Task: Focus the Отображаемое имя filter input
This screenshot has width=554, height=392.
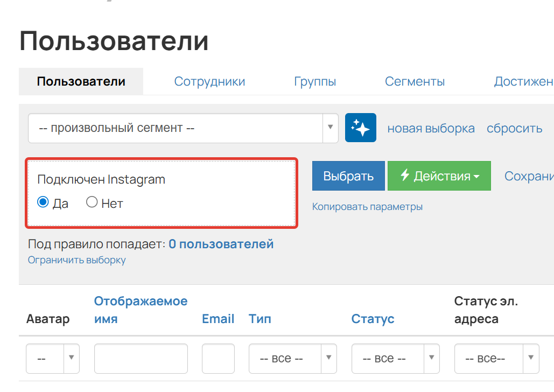Action: [x=141, y=359]
